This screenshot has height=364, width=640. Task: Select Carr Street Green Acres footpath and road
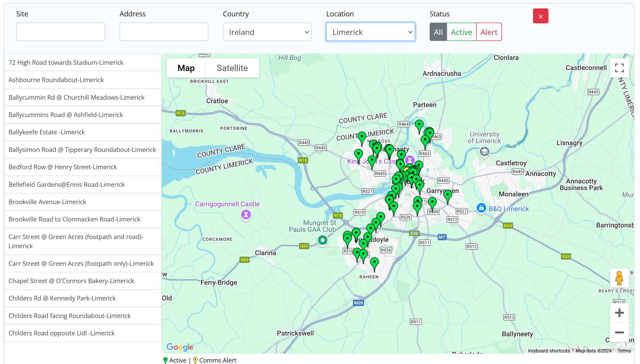click(x=83, y=241)
